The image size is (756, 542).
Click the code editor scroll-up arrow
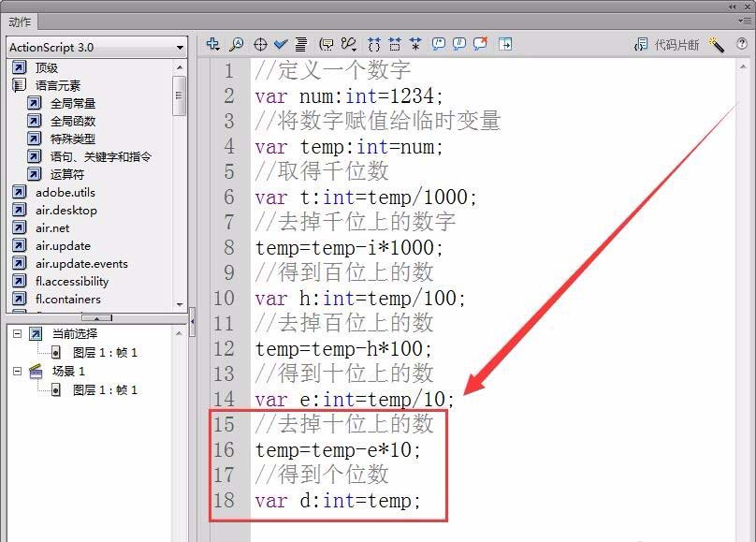743,67
